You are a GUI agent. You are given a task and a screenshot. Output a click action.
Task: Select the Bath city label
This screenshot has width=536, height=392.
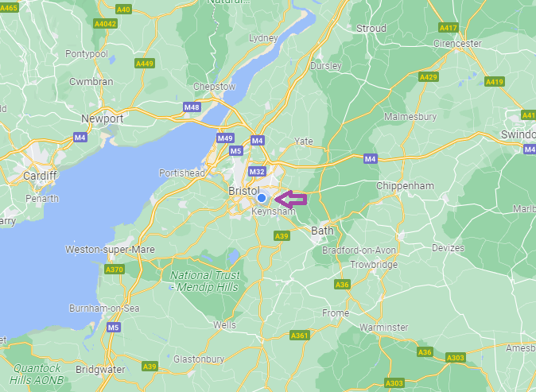click(x=322, y=231)
